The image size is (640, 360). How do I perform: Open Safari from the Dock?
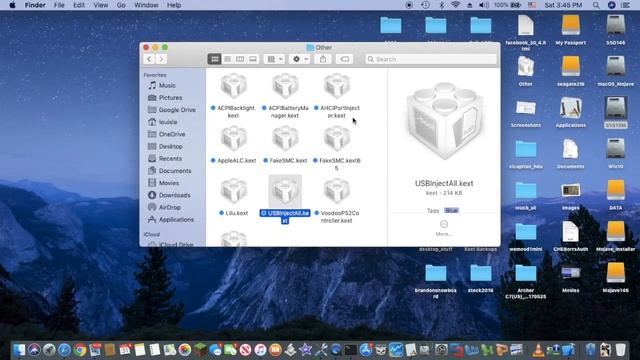(64, 350)
